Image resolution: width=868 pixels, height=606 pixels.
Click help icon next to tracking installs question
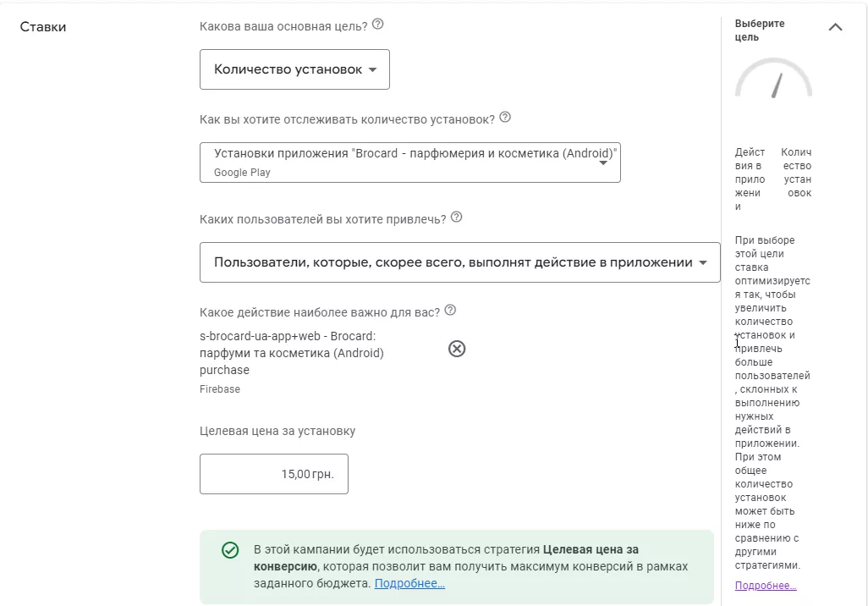pyautogui.click(x=506, y=118)
